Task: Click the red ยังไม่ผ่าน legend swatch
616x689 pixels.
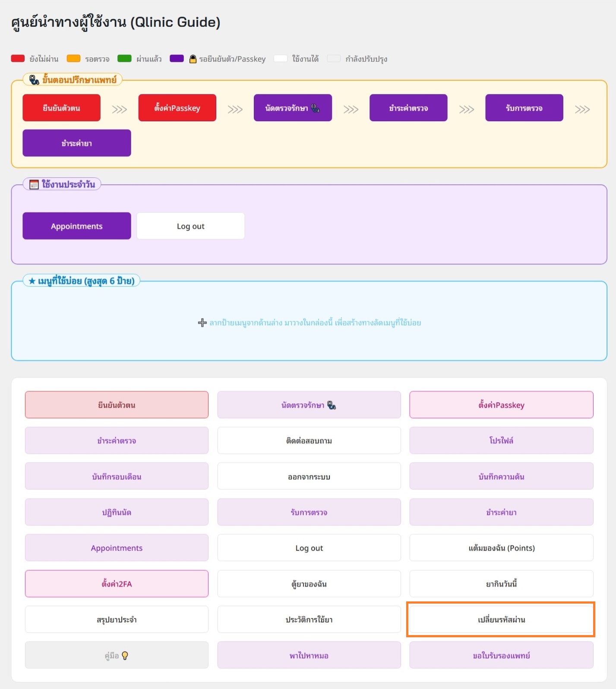Action: 18,59
